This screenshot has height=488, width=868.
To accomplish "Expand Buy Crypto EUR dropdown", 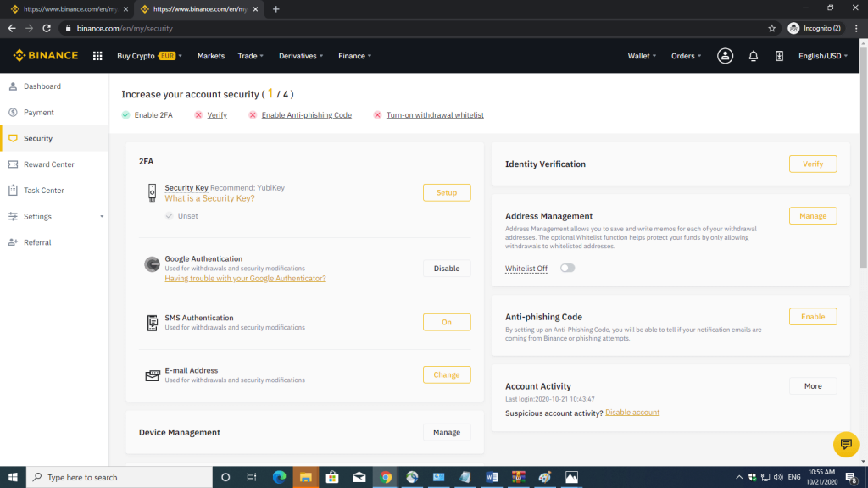I will click(149, 56).
